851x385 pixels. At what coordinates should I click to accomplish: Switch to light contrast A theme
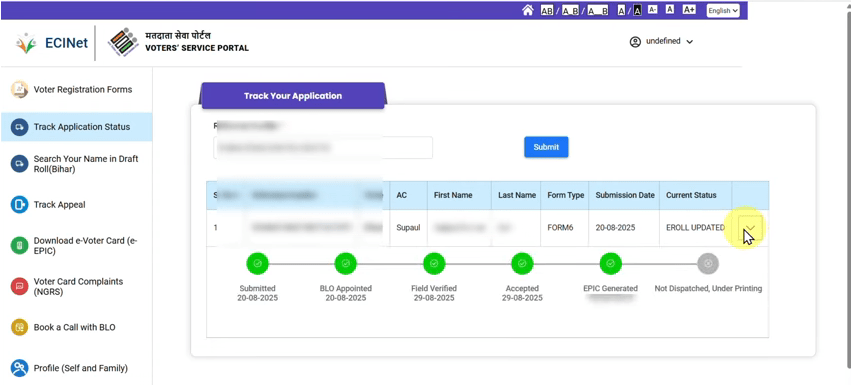coord(621,10)
